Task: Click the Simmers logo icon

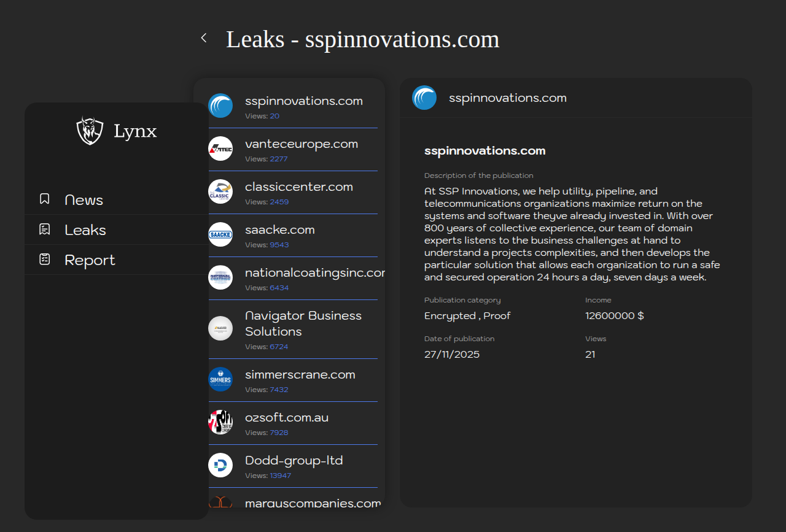Action: [220, 379]
